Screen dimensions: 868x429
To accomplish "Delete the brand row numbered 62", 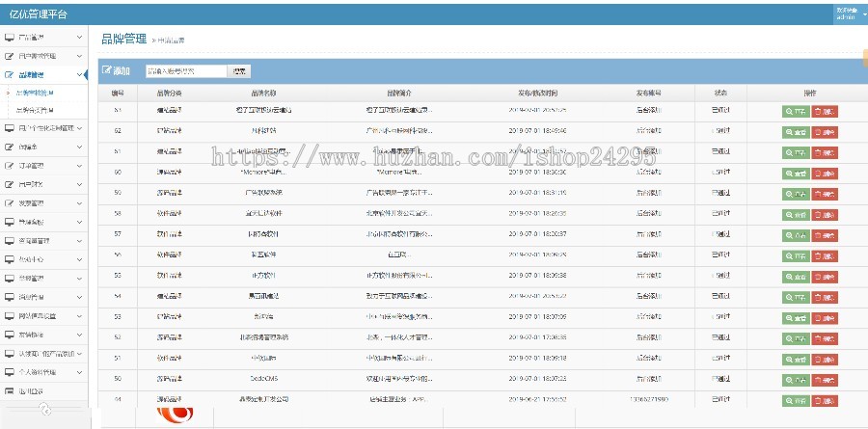I will (x=825, y=132).
